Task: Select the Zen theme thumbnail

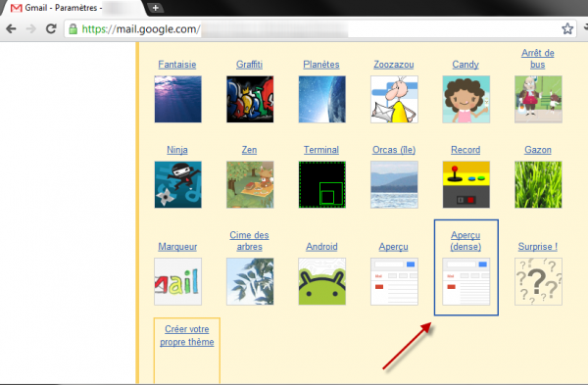Action: pos(250,184)
